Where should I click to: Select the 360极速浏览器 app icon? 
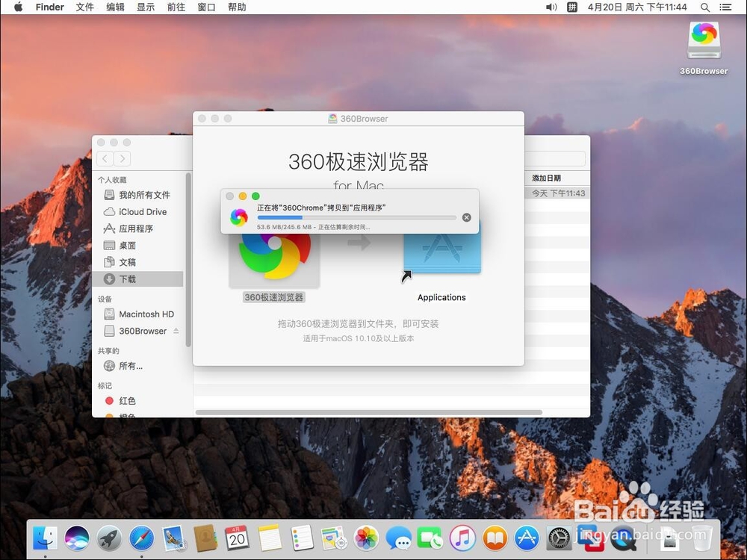point(274,260)
